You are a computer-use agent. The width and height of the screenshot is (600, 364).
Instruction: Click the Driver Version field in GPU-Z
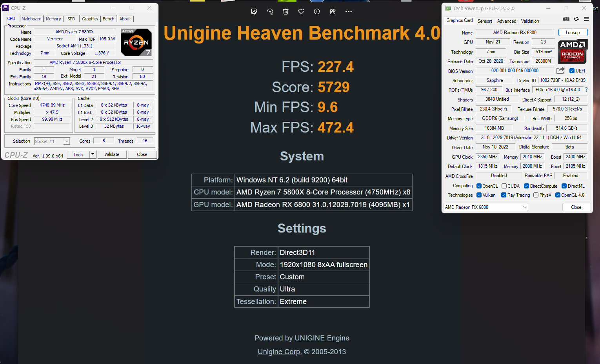tap(531, 138)
